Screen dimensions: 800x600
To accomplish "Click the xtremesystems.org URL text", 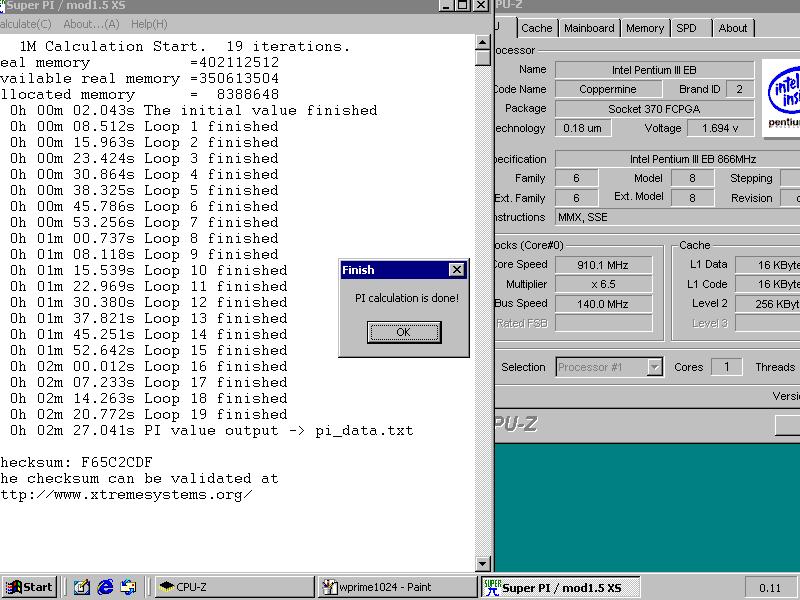I will 126,494.
